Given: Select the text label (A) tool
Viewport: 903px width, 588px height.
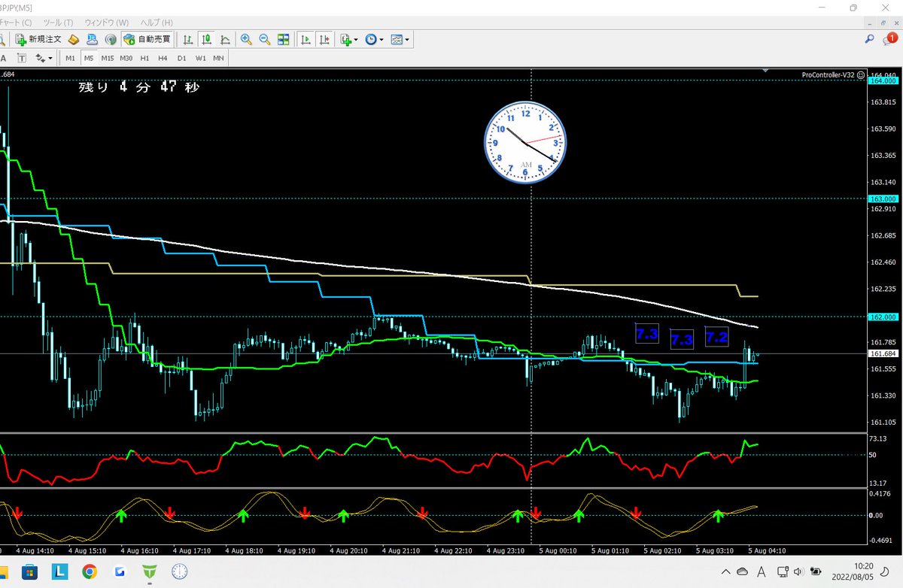Looking at the screenshot, I should point(4,58).
